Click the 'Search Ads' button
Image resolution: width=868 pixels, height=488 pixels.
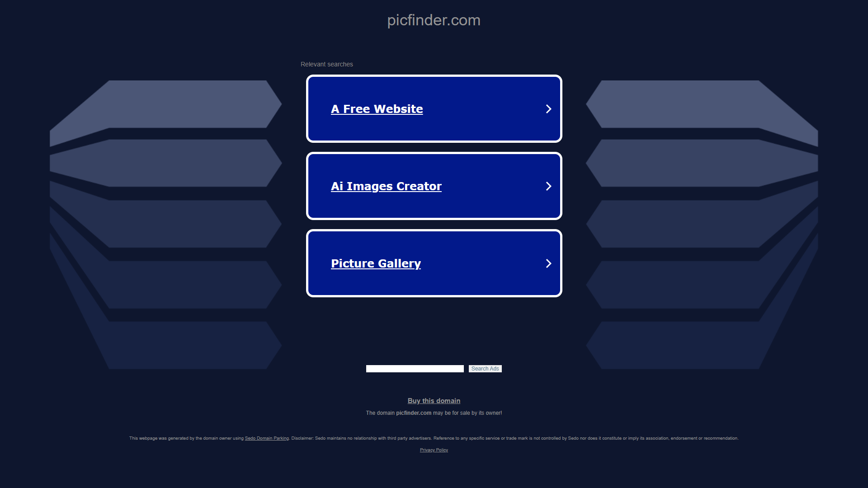pos(484,368)
